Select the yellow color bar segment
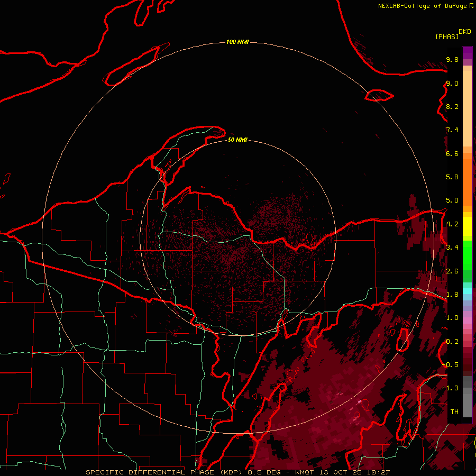The image size is (476, 476). 467,226
